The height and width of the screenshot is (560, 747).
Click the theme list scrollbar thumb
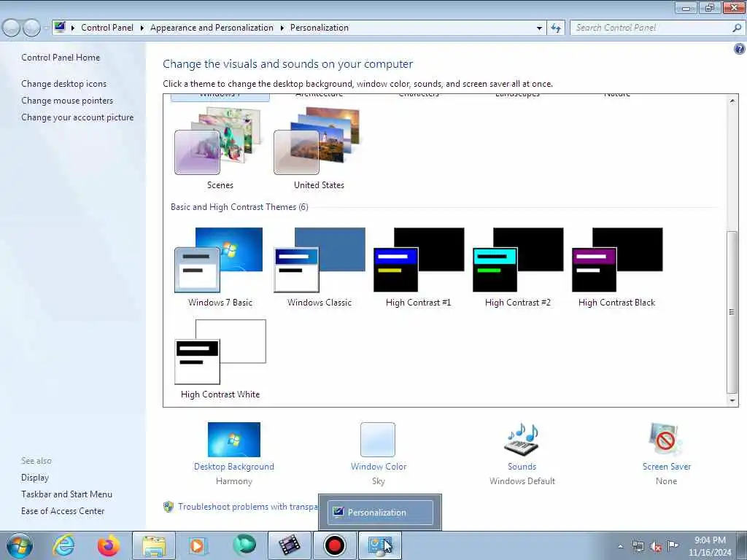click(732, 312)
